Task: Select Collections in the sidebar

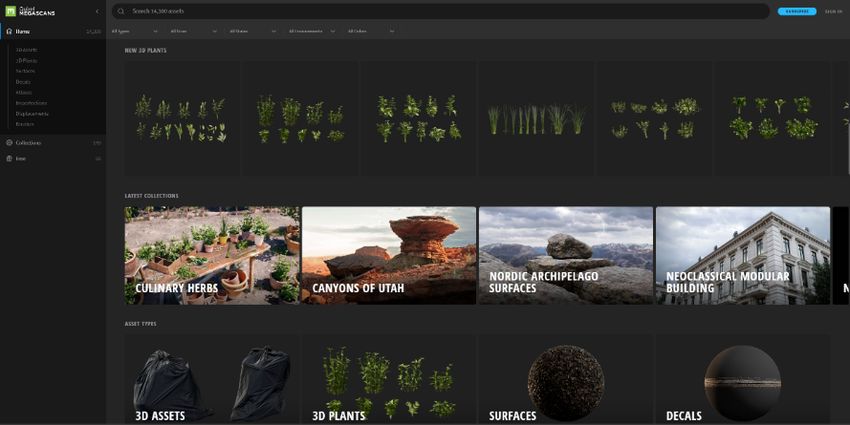Action: pyautogui.click(x=53, y=143)
